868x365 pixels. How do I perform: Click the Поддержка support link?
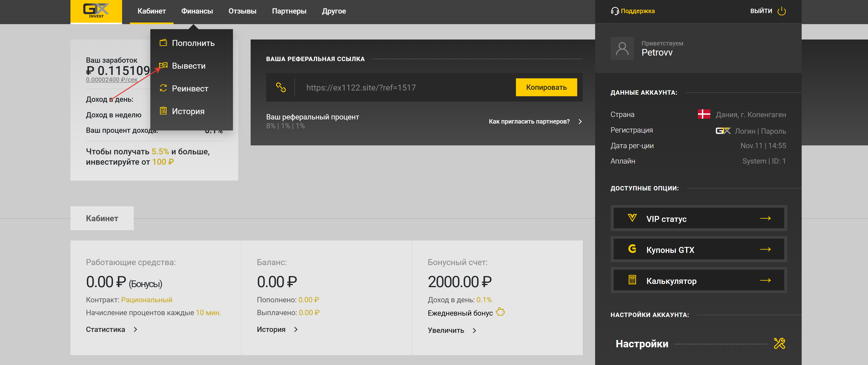tap(638, 11)
